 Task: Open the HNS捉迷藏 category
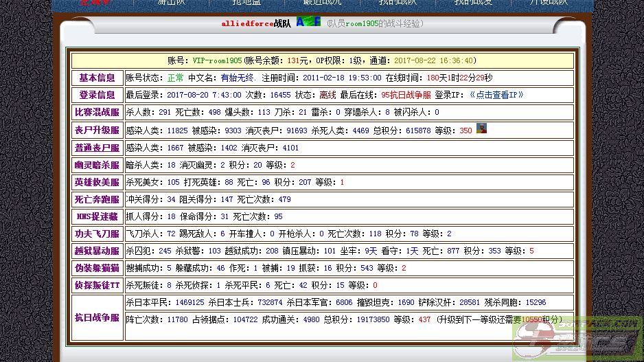97,216
